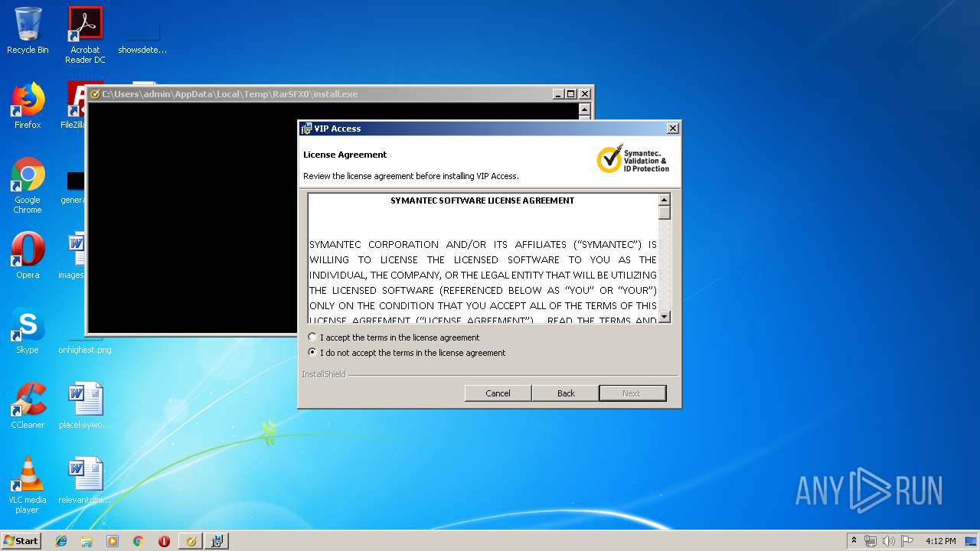Click the license scrollbar down arrow
This screenshot has width=980, height=551.
pyautogui.click(x=665, y=317)
